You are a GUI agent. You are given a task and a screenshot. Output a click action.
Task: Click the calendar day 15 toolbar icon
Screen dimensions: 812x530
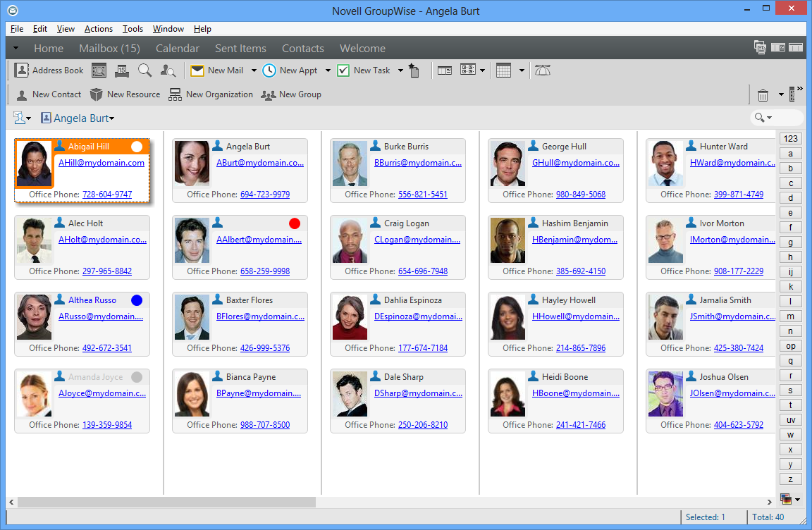point(122,70)
